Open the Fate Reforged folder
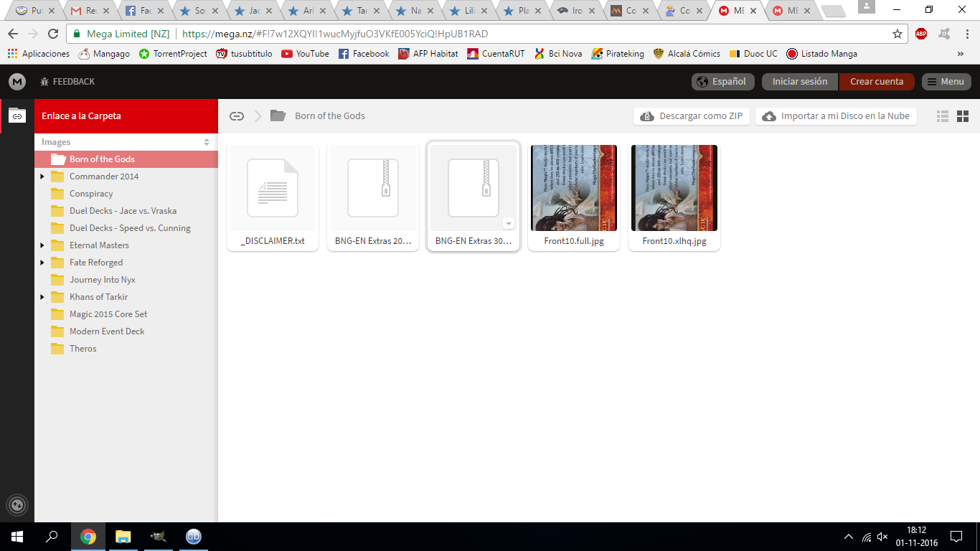 coord(96,263)
